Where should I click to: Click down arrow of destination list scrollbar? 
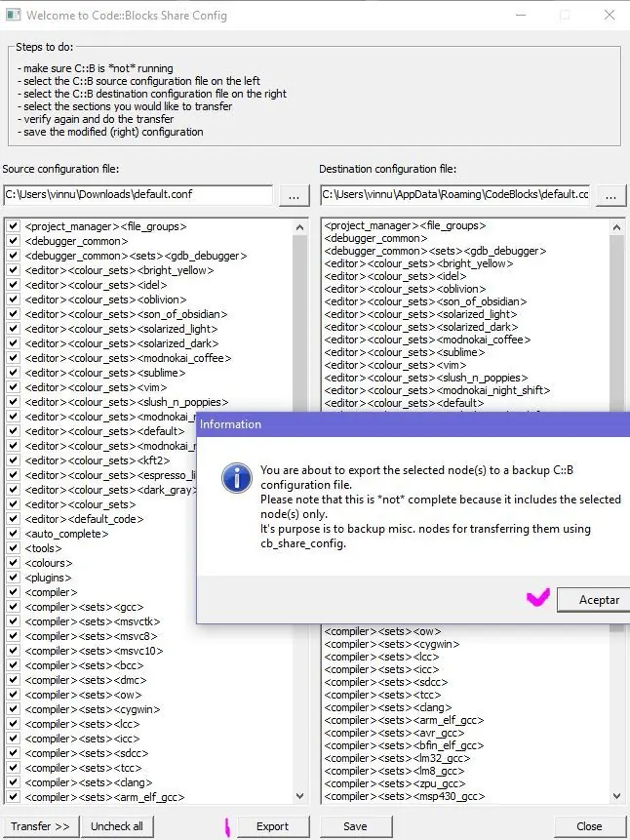click(616, 795)
